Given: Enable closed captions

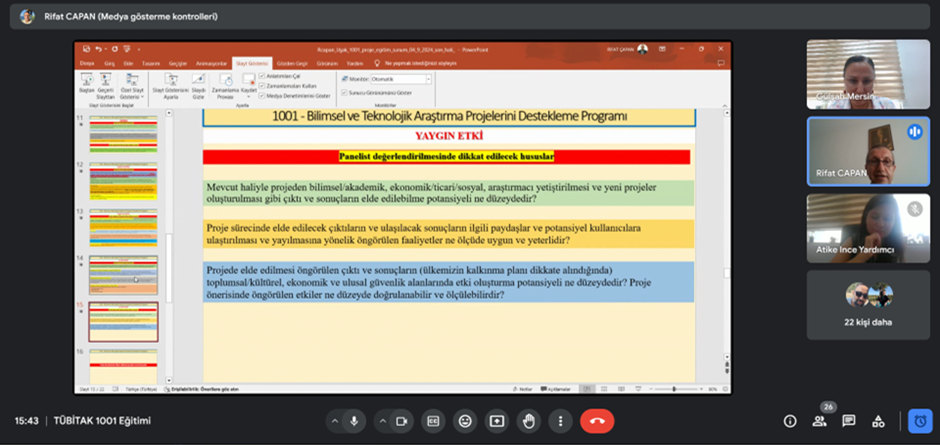Looking at the screenshot, I should click(x=433, y=421).
